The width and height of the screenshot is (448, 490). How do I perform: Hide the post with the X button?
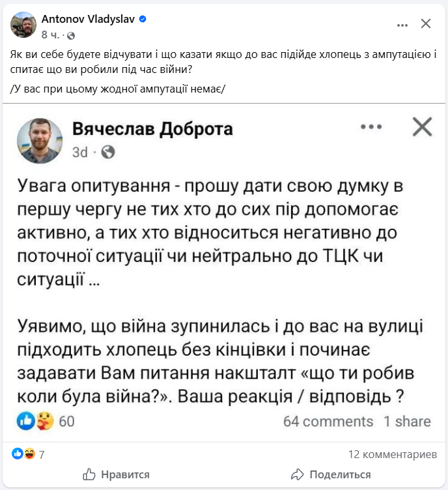click(x=426, y=24)
